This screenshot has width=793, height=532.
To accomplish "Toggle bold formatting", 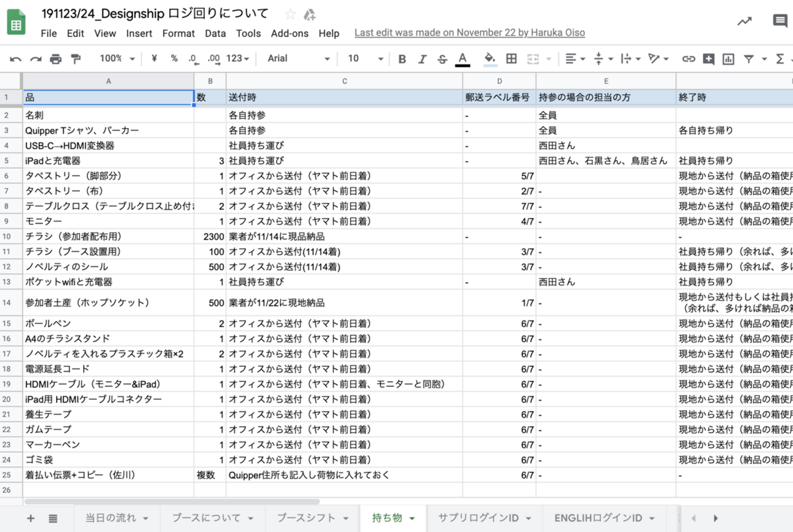I will click(402, 59).
